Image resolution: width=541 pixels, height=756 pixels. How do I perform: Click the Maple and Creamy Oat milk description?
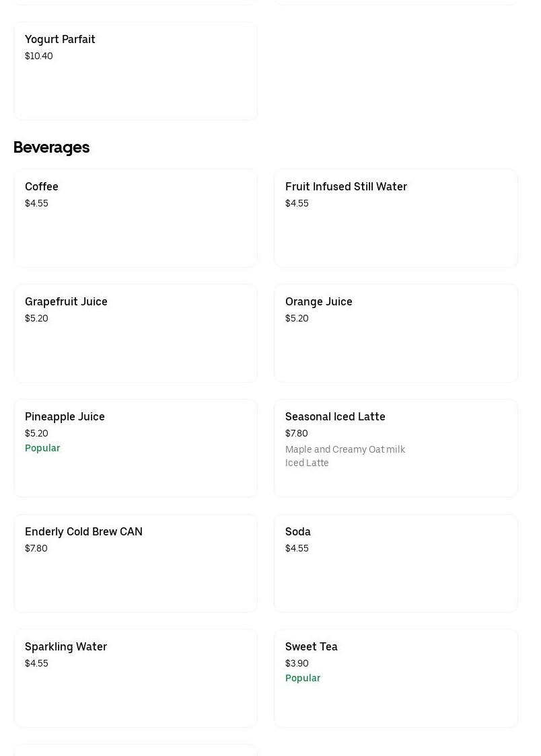pos(345,456)
